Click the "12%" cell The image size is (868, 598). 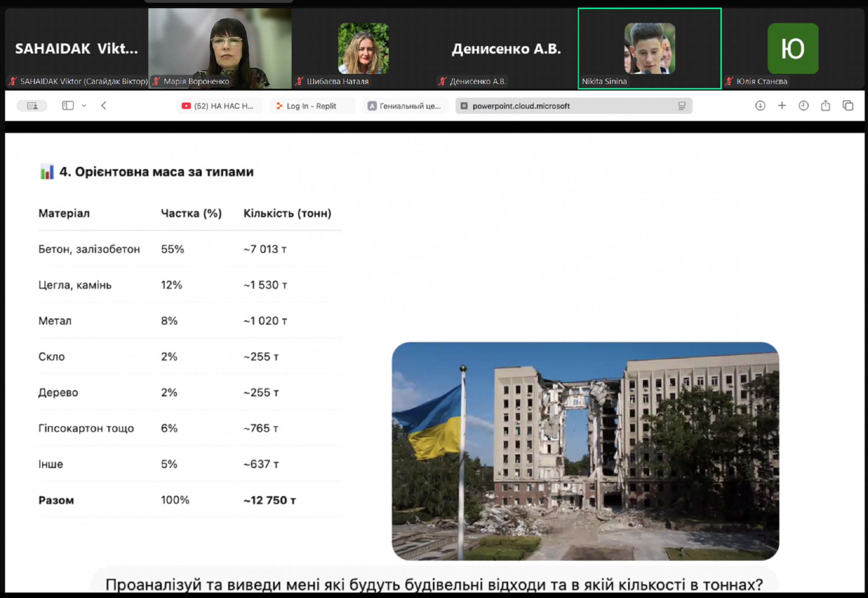coord(171,285)
